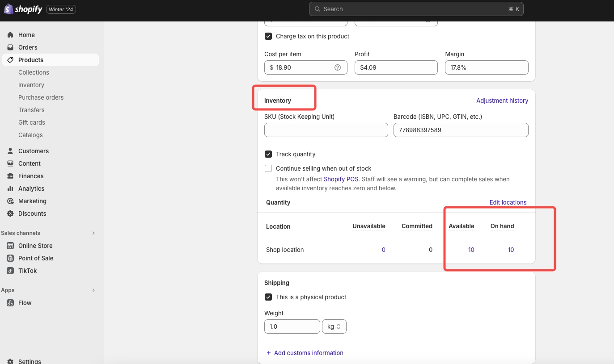Click the Search bar at top
This screenshot has width=614, height=364.
[x=416, y=9]
